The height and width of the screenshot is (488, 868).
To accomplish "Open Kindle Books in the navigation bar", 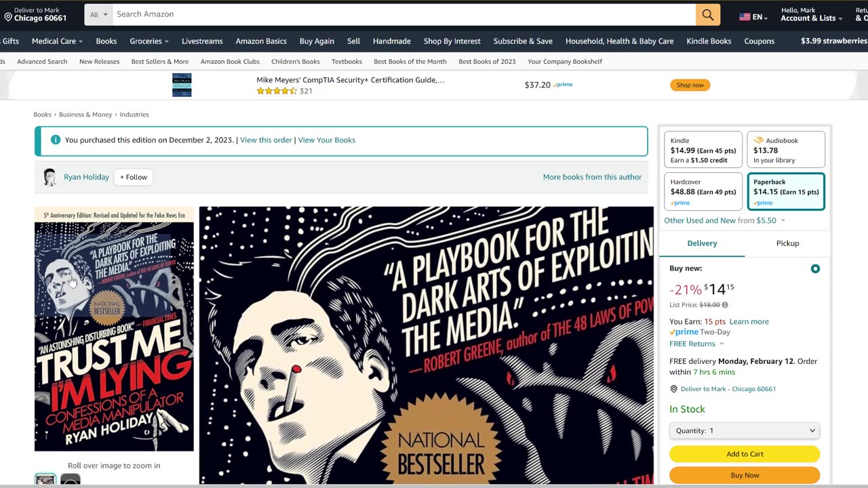I will [x=709, y=41].
